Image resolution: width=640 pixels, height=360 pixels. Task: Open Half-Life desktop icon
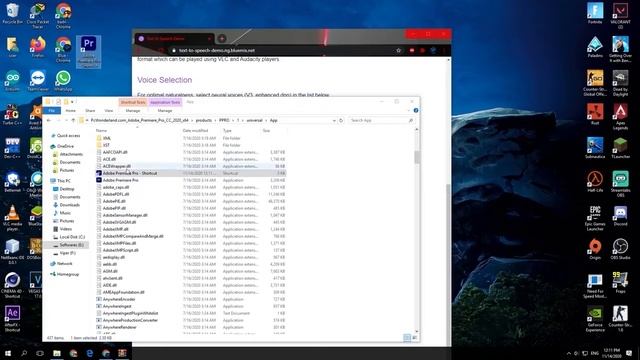pos(595,182)
